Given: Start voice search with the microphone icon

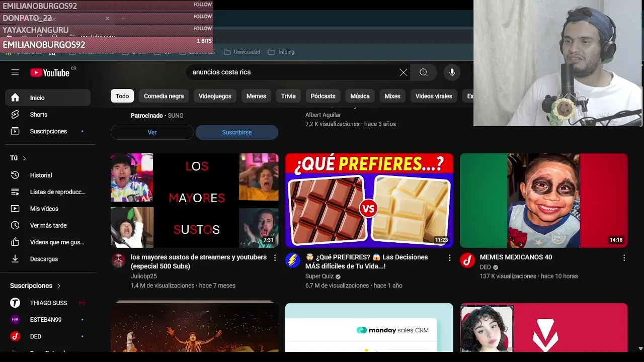Looking at the screenshot, I should click(452, 72).
